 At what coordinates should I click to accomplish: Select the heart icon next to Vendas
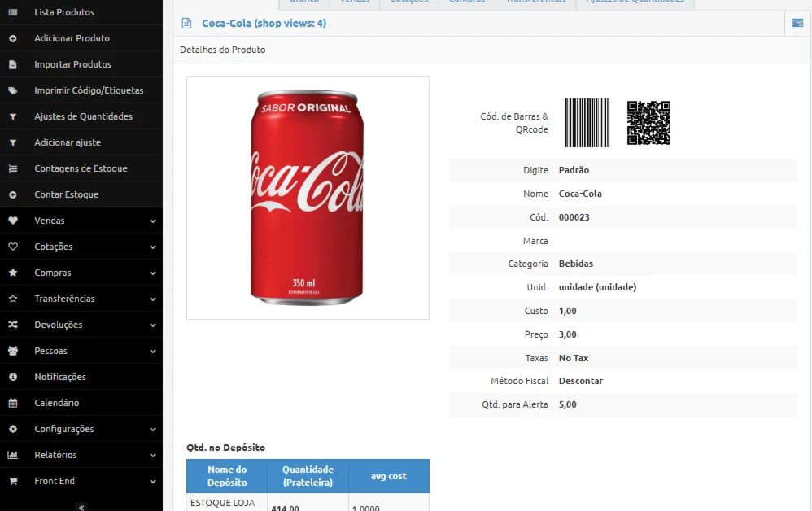tap(13, 221)
